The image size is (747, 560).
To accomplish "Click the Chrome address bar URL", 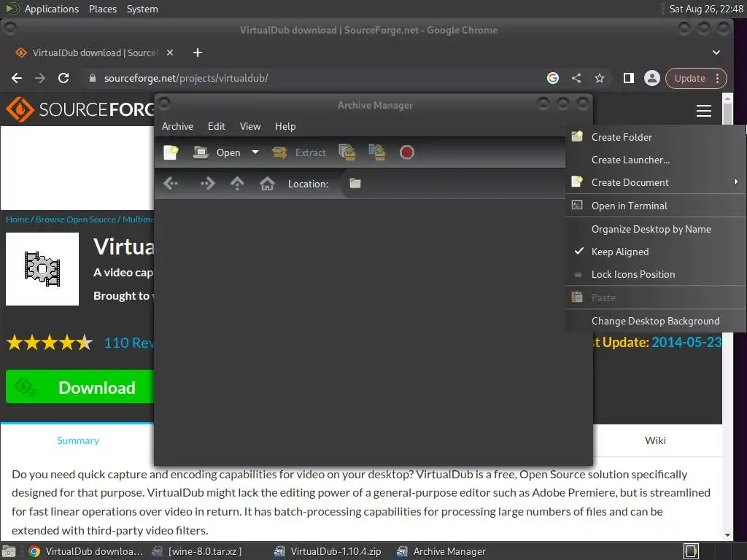I will (186, 78).
